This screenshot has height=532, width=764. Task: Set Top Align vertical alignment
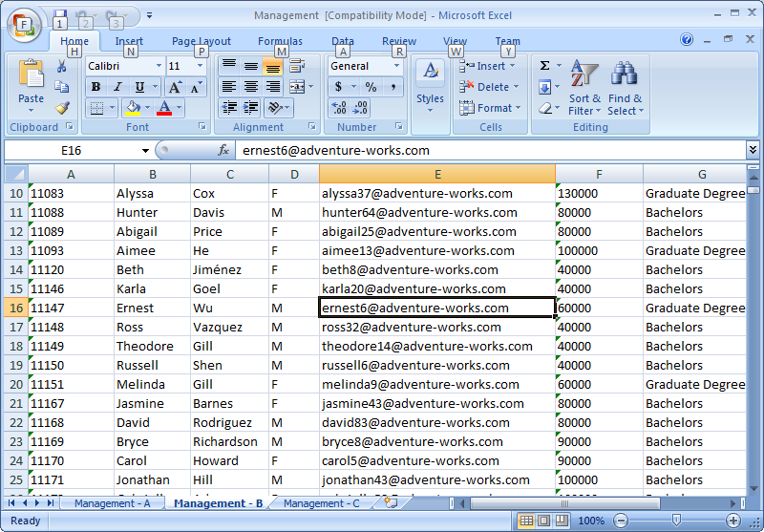(x=229, y=66)
